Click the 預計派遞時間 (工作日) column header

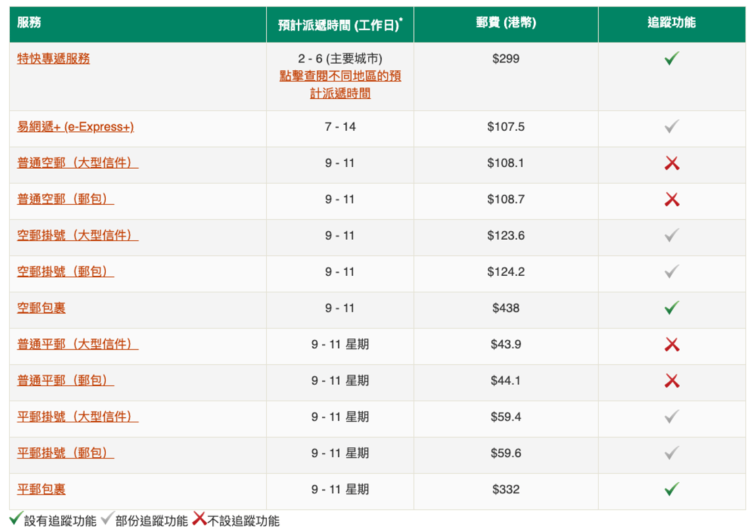coord(340,25)
